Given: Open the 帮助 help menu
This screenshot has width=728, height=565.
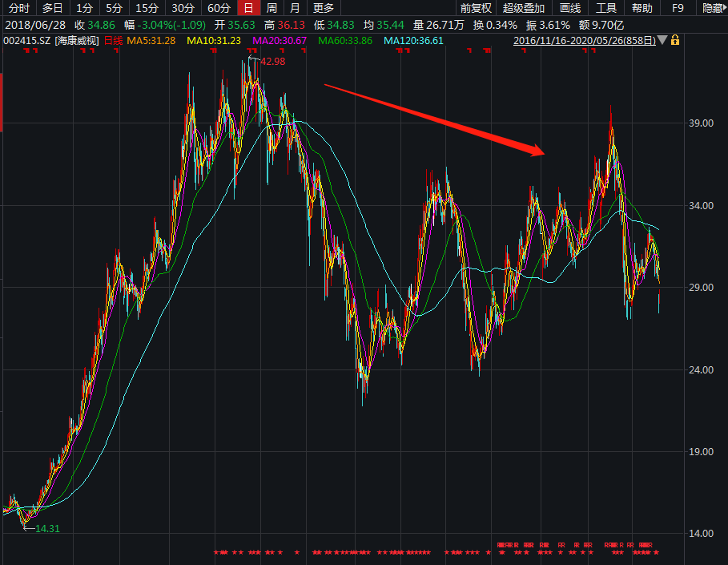Looking at the screenshot, I should coord(642,8).
